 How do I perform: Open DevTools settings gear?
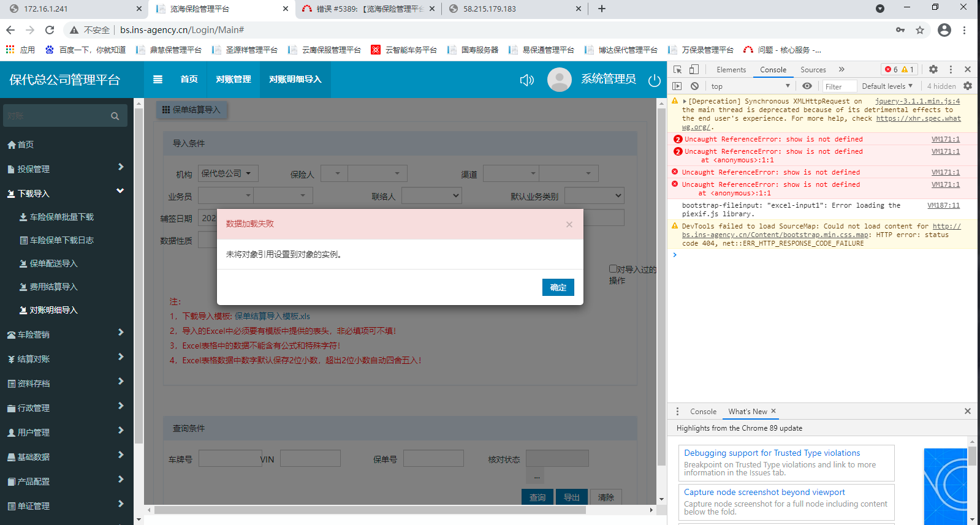click(933, 69)
